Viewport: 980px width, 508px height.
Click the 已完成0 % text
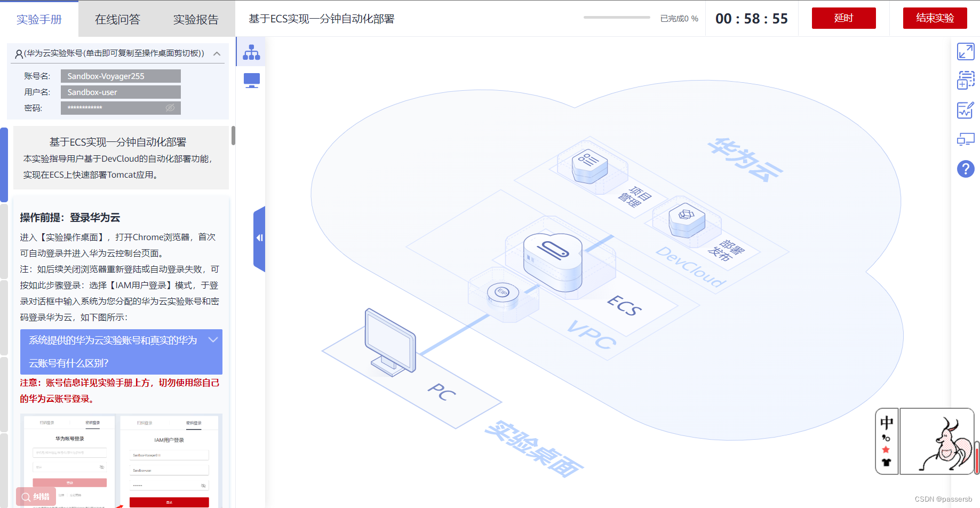coord(679,19)
